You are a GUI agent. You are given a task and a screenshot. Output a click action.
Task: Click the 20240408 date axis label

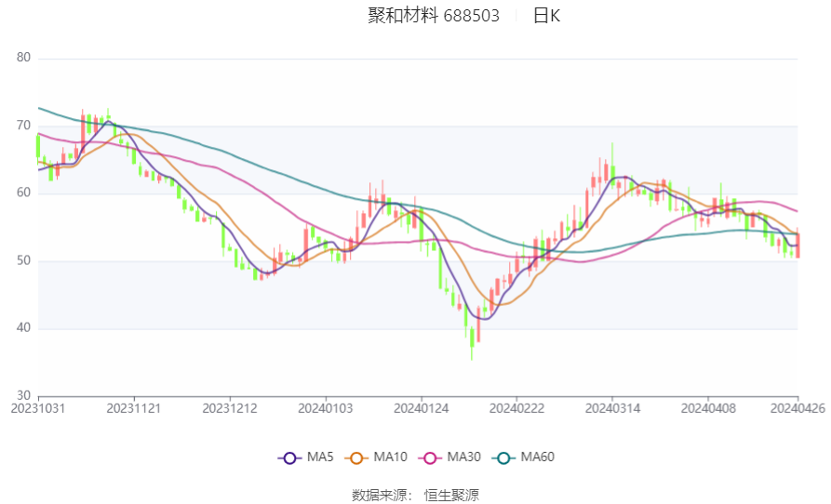click(x=708, y=409)
